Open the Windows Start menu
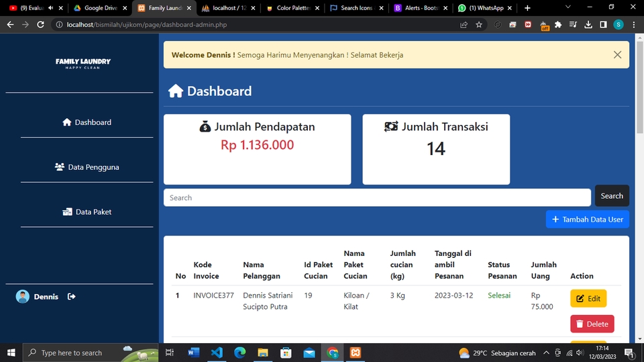 [x=11, y=353]
